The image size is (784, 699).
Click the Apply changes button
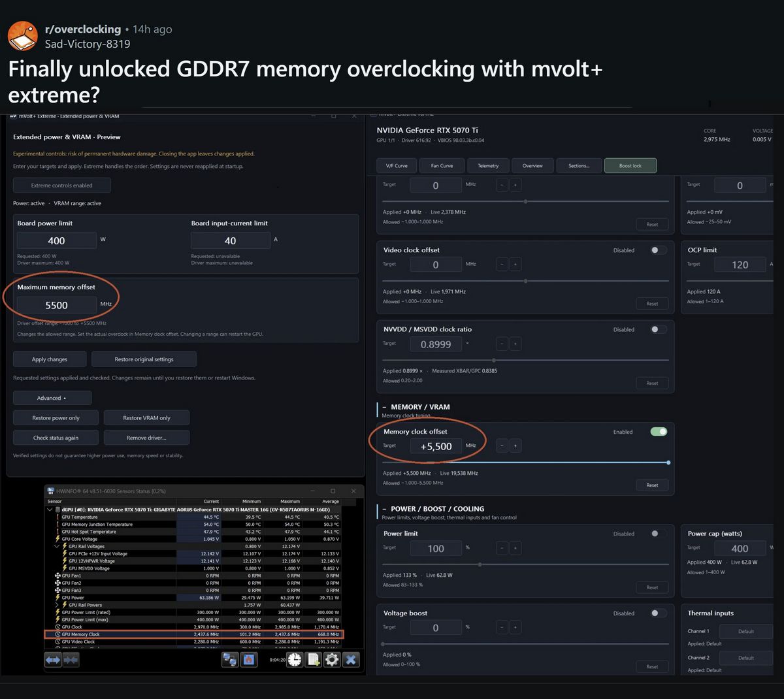(50, 359)
